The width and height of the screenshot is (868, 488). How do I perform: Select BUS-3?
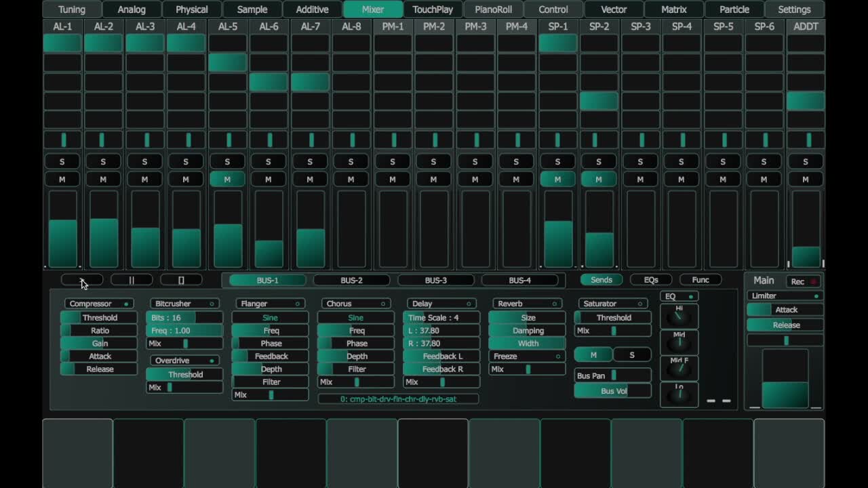pyautogui.click(x=436, y=281)
